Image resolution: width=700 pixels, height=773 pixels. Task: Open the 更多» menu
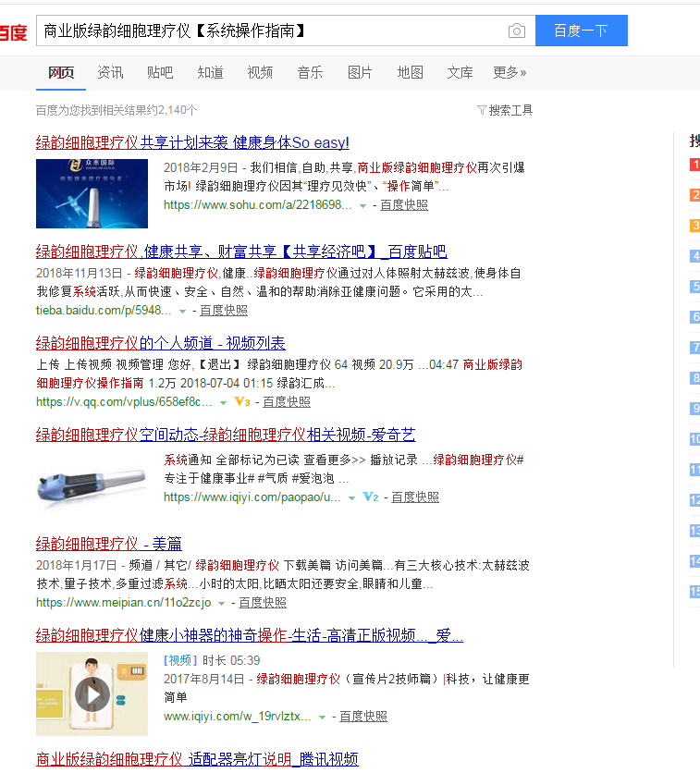(x=510, y=72)
